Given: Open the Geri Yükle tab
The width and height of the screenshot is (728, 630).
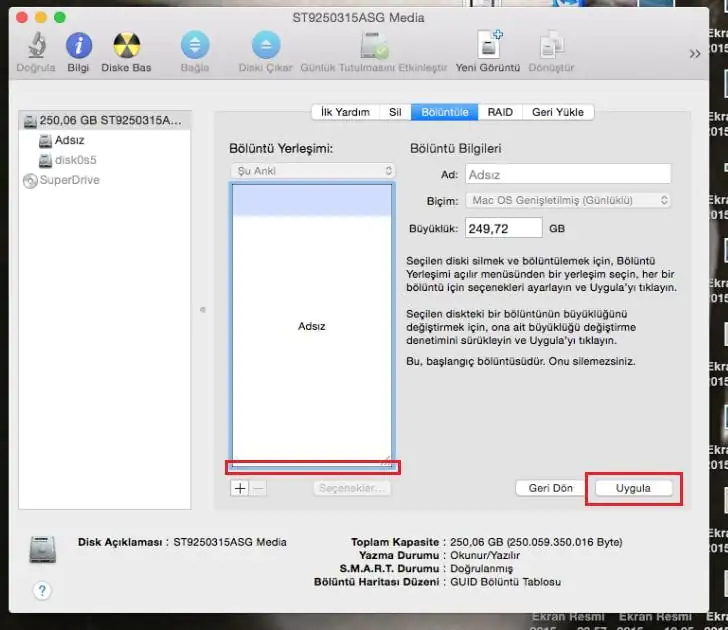Looking at the screenshot, I should (558, 112).
